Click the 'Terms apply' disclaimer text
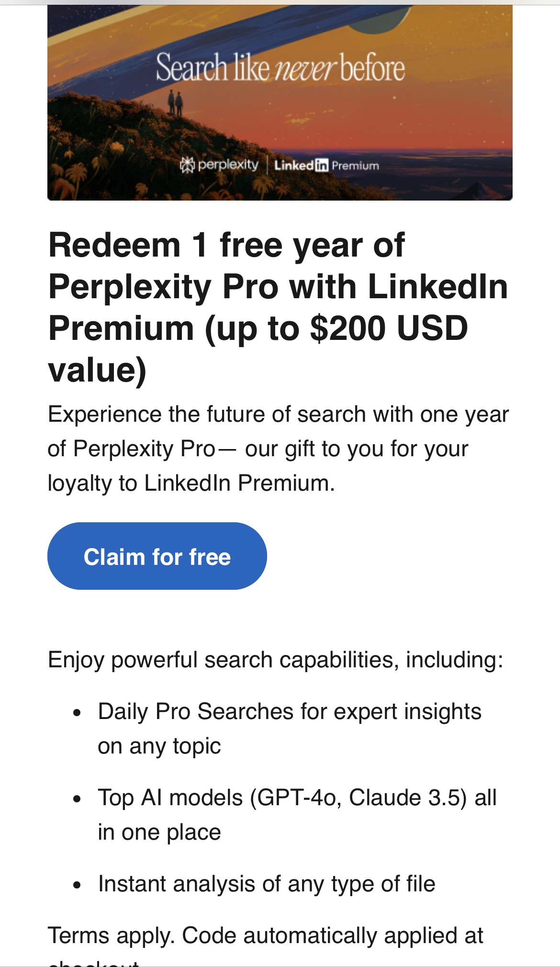This screenshot has width=560, height=967. coord(265,936)
